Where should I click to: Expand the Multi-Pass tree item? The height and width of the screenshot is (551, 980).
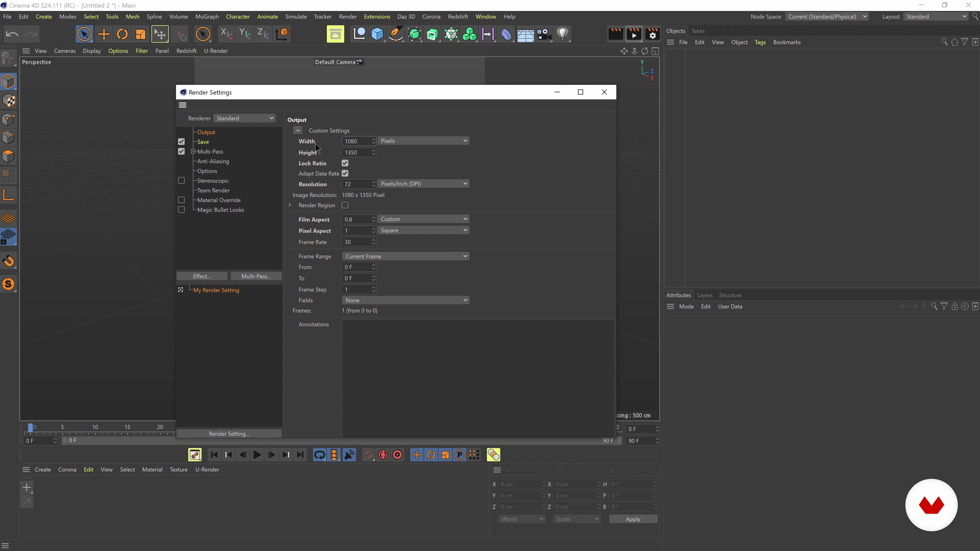193,151
